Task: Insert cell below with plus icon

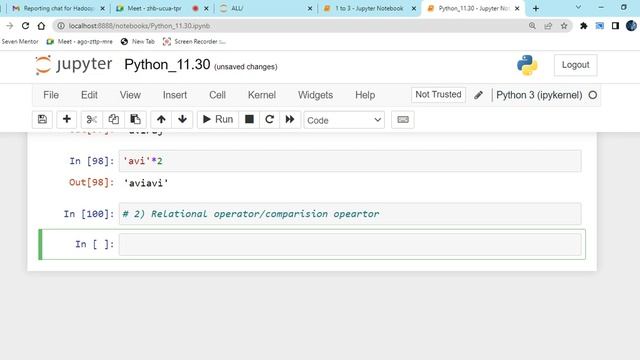Action: (67, 120)
